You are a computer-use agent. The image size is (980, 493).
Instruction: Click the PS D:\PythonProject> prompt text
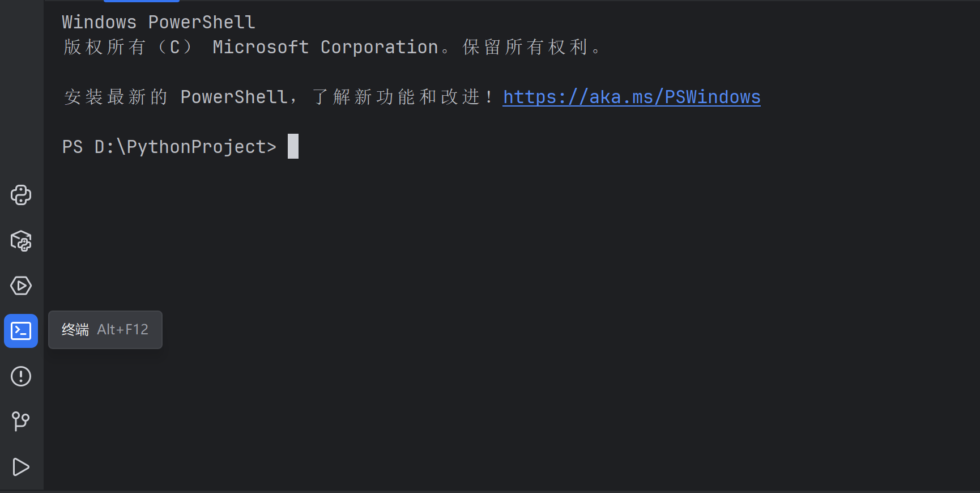coord(169,147)
